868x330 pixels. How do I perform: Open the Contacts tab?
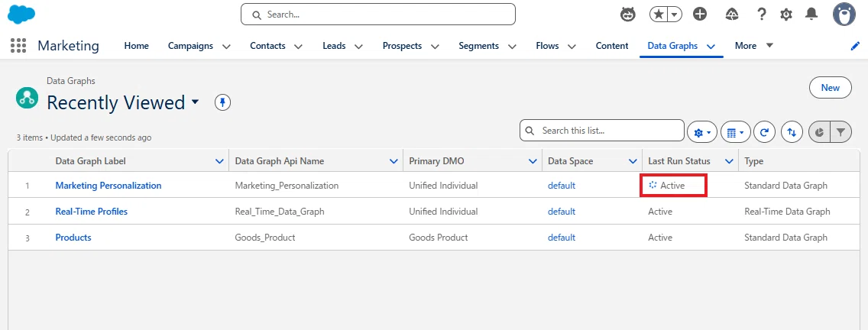[x=267, y=46]
